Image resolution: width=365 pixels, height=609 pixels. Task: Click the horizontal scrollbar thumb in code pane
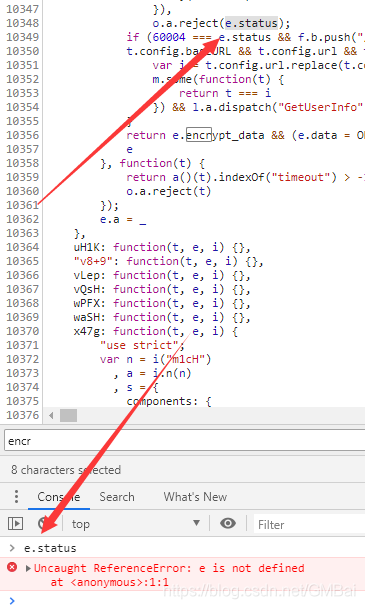[x=68, y=416]
